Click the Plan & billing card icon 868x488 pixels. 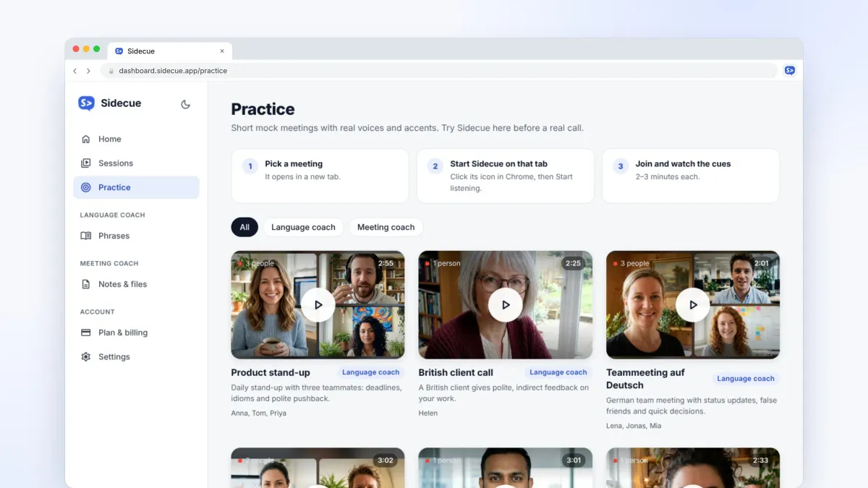coord(86,333)
